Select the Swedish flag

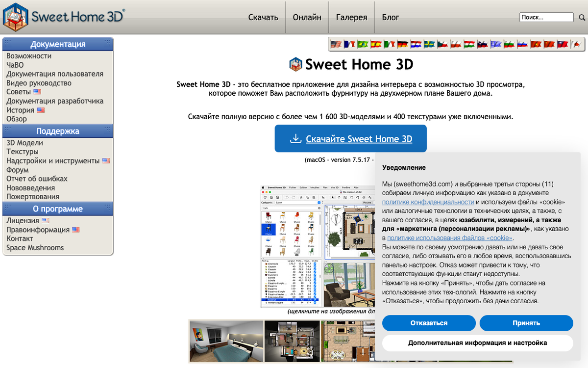point(429,44)
